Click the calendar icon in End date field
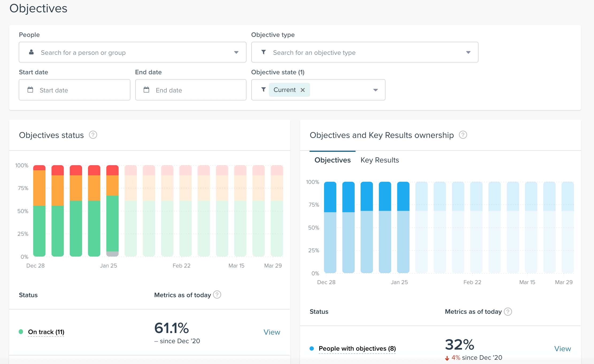The width and height of the screenshot is (594, 364). pos(146,90)
